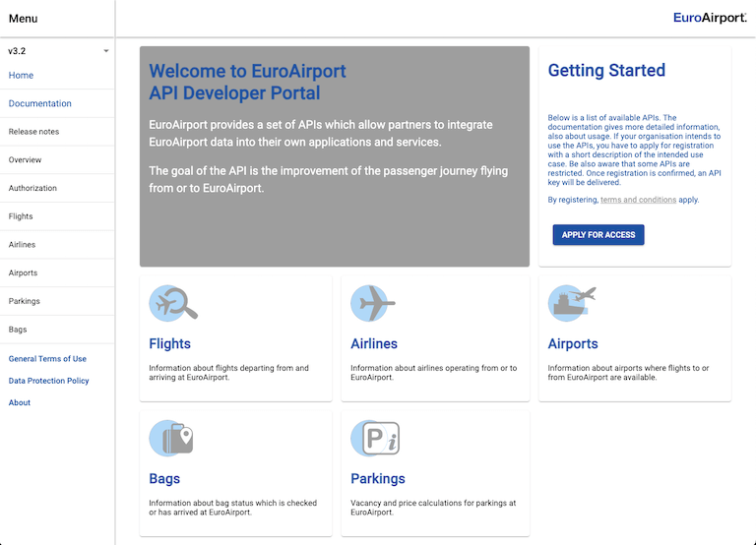The width and height of the screenshot is (756, 545).
Task: Click the Flights card heading
Action: point(169,343)
